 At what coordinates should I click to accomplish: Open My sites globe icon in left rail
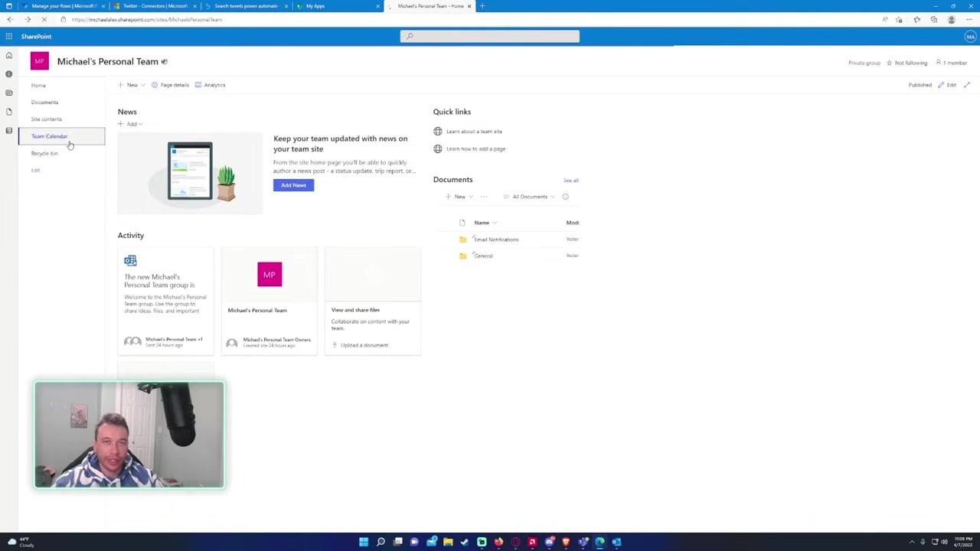(8, 74)
